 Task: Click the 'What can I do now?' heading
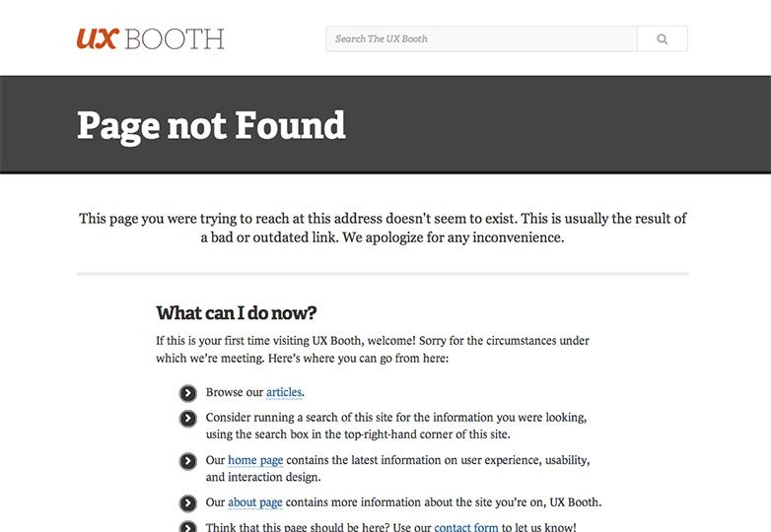[237, 313]
